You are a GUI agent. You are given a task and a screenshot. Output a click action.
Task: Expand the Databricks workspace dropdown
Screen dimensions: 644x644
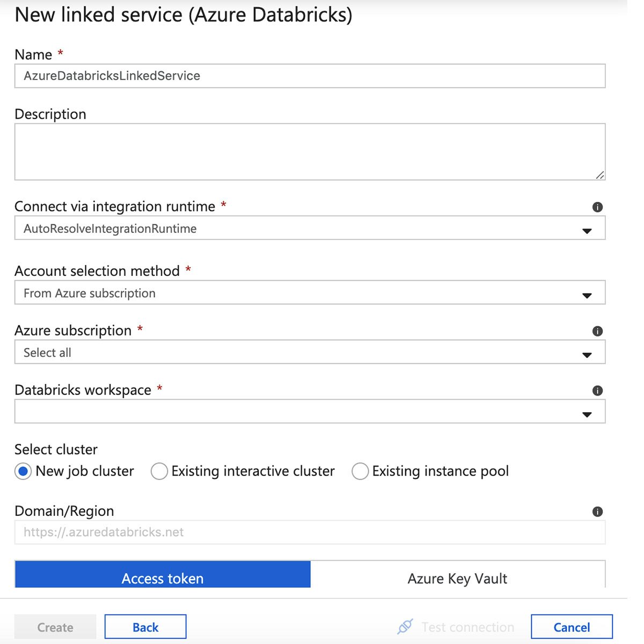click(310, 411)
